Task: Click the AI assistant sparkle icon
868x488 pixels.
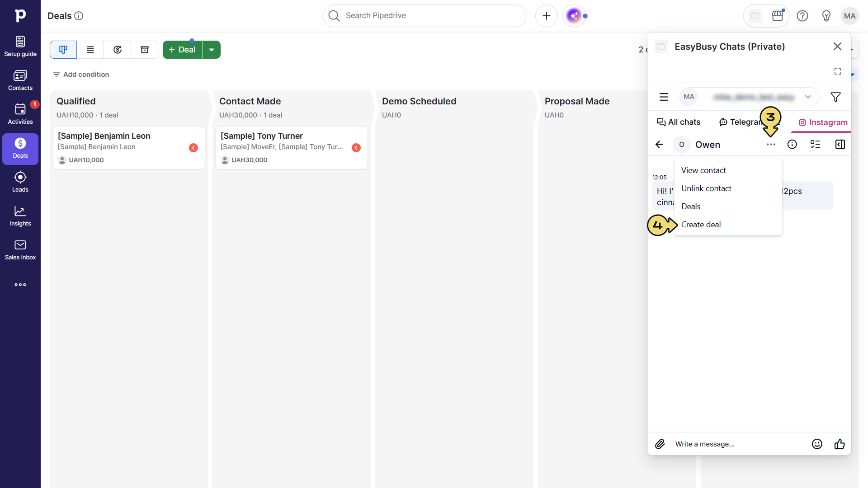Action: click(574, 16)
